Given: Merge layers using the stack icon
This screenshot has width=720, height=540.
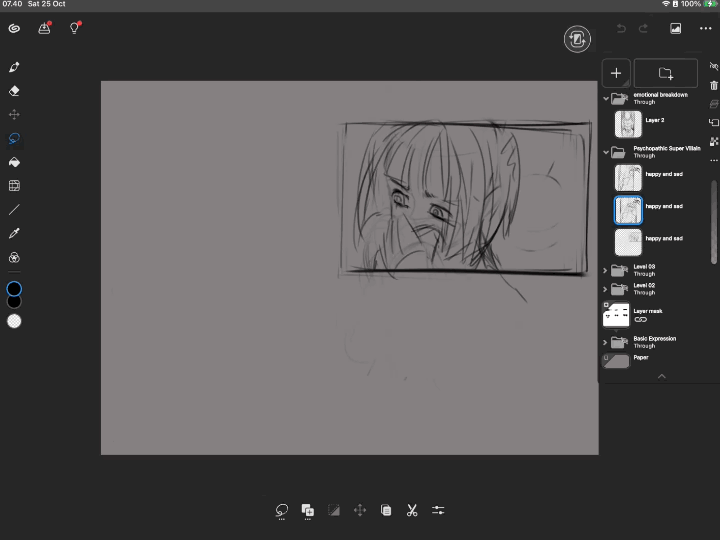Looking at the screenshot, I should pos(714,104).
